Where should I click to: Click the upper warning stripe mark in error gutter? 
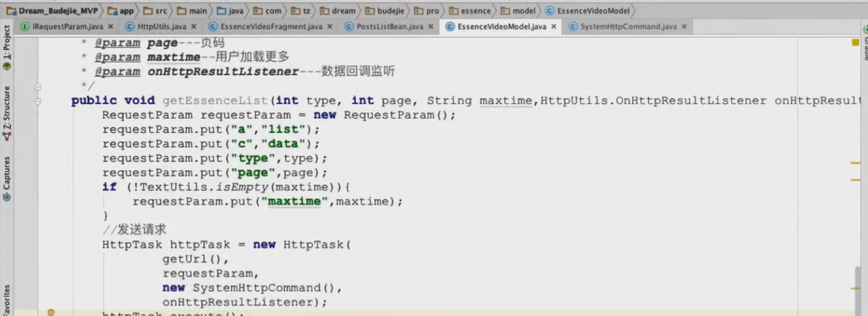click(856, 163)
